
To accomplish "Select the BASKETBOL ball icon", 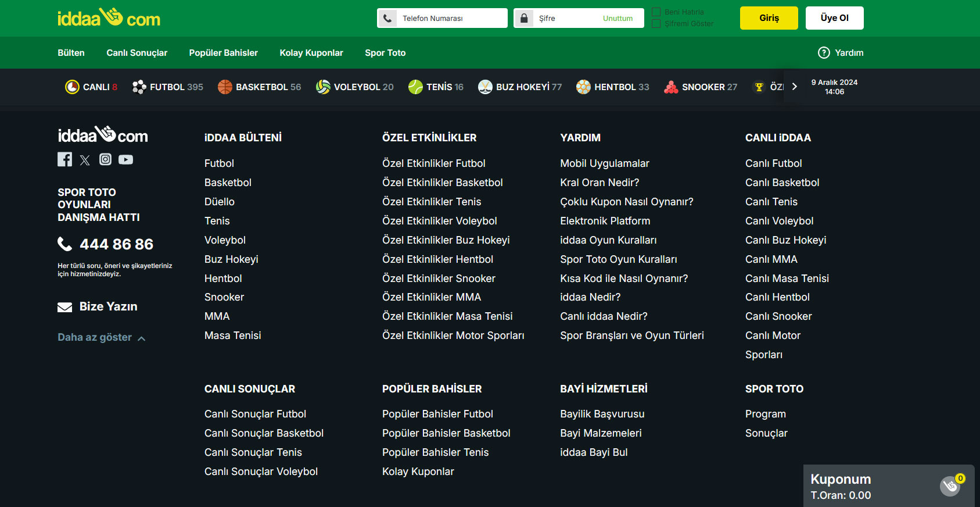I will (x=225, y=87).
